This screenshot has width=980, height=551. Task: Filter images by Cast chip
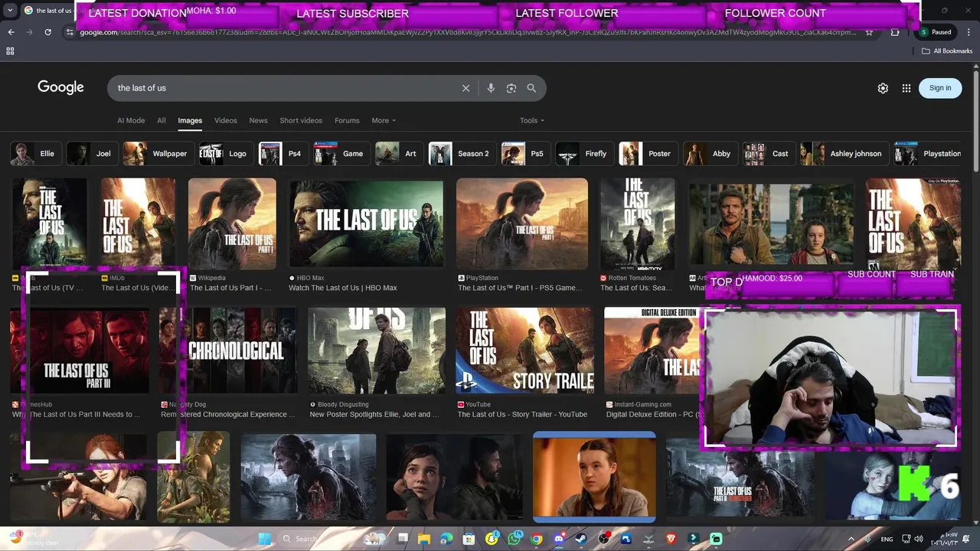[x=769, y=154]
